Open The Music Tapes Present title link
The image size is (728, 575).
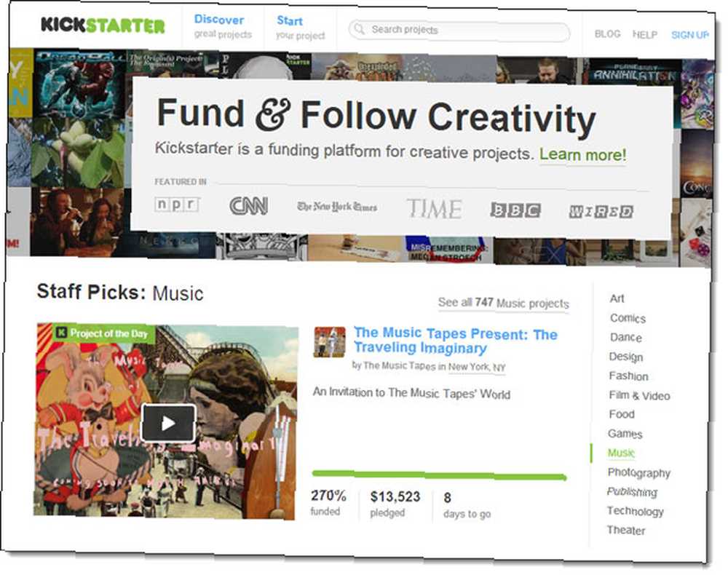(x=456, y=340)
